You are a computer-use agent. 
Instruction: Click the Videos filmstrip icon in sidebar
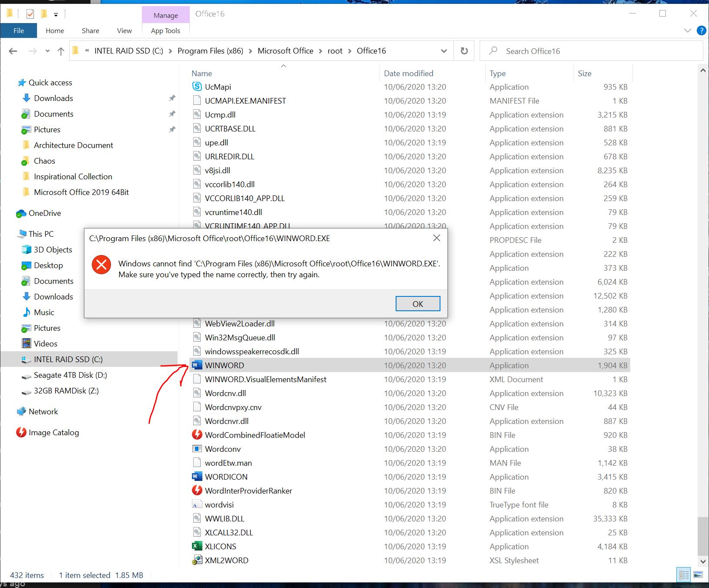point(27,343)
